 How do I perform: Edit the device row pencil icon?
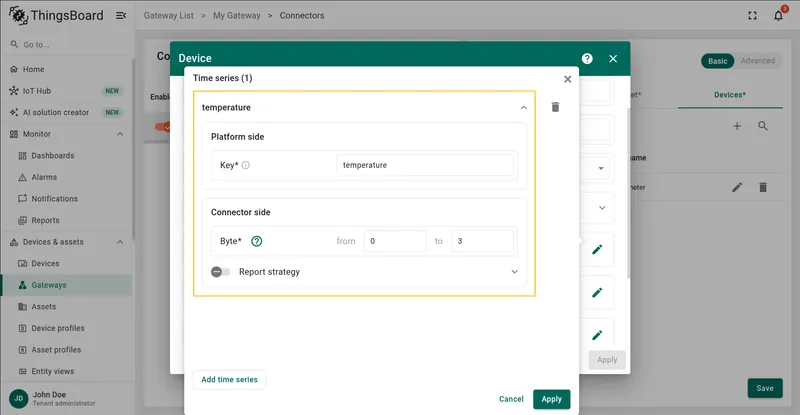tap(737, 187)
